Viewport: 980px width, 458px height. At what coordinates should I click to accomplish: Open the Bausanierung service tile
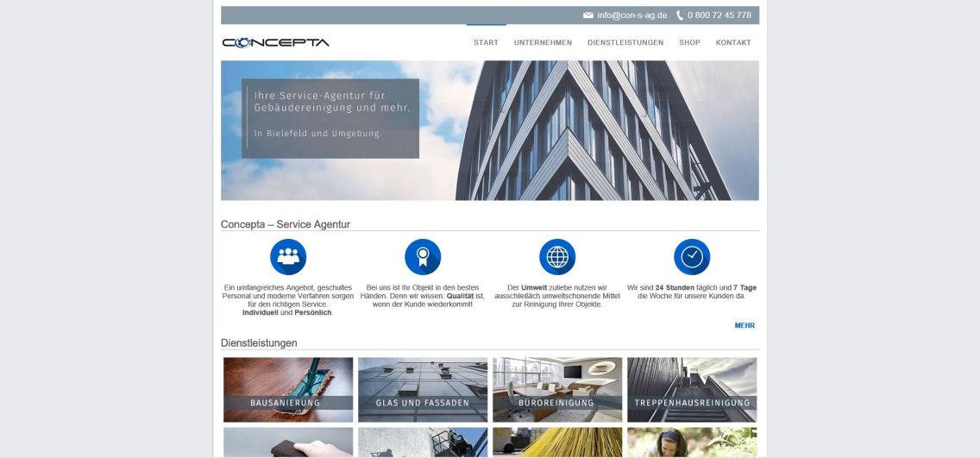point(288,390)
